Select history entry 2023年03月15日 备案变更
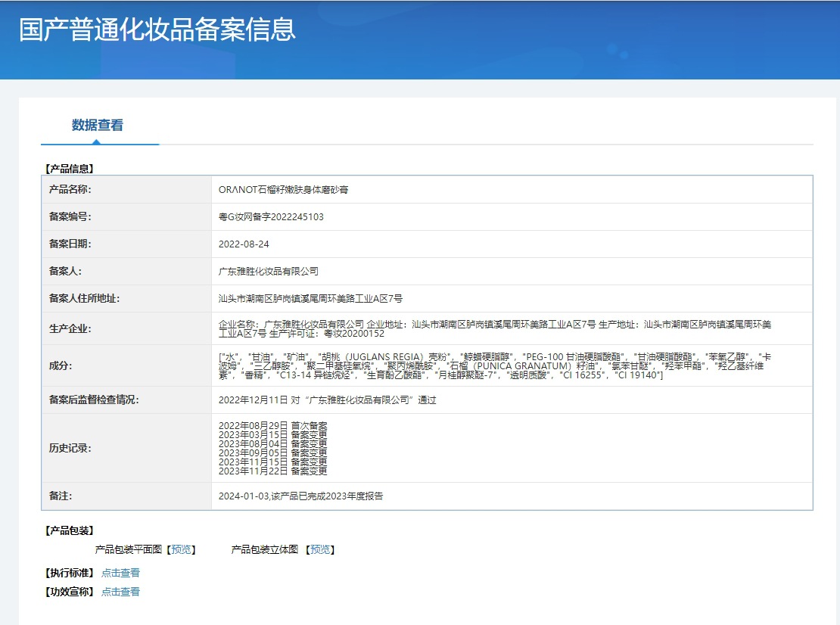The image size is (840, 625). click(272, 435)
